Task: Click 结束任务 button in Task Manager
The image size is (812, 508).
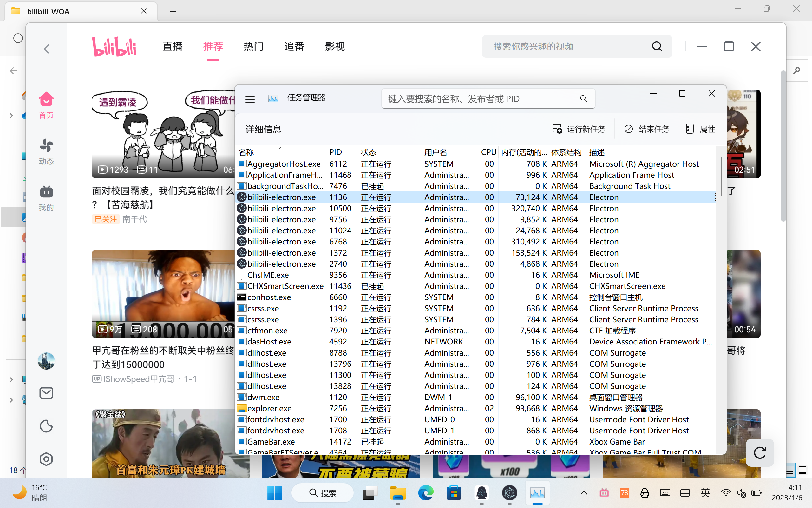Action: pyautogui.click(x=646, y=129)
